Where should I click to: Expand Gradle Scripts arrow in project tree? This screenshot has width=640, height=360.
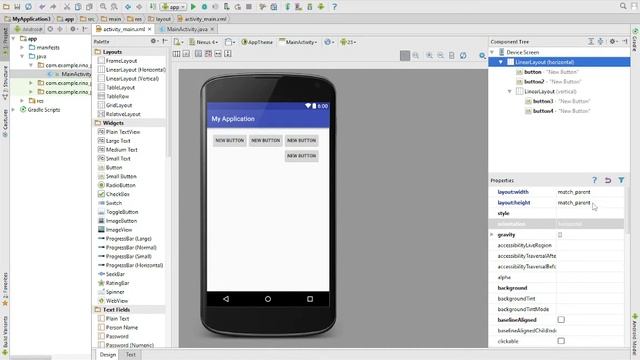pos(13,109)
